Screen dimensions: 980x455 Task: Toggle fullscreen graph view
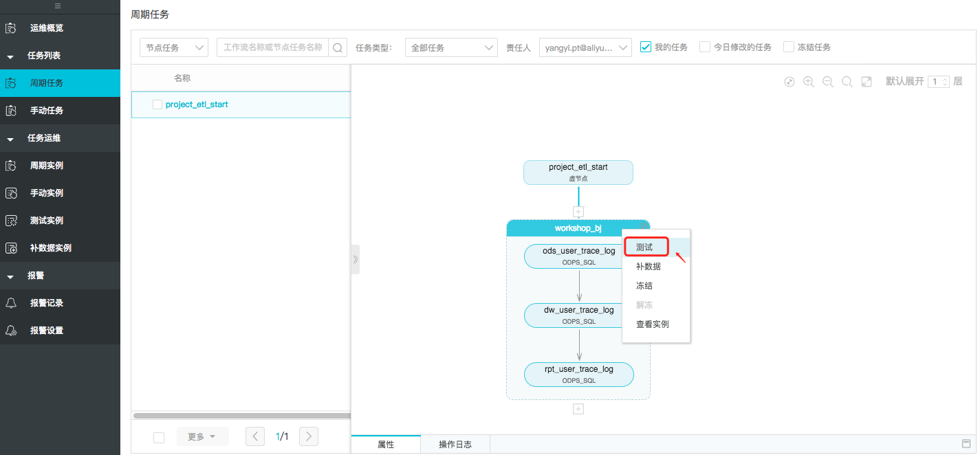coord(867,82)
